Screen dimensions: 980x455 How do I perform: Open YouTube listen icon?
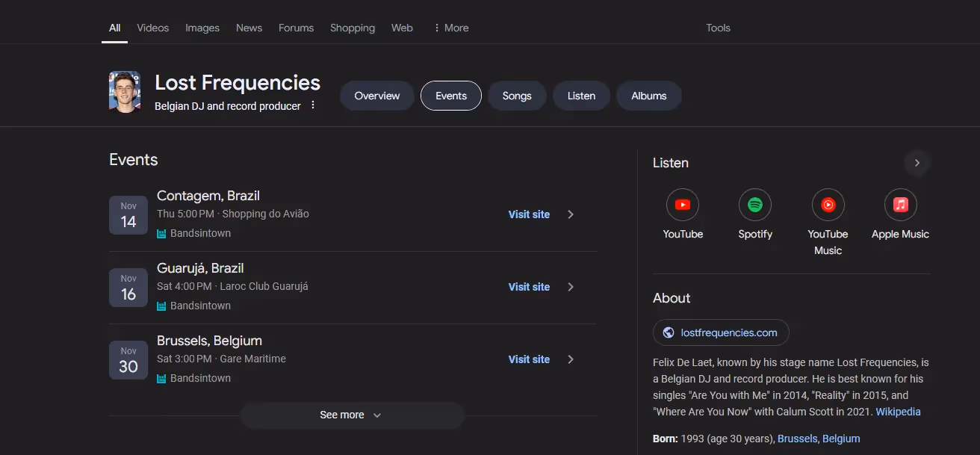click(x=683, y=204)
